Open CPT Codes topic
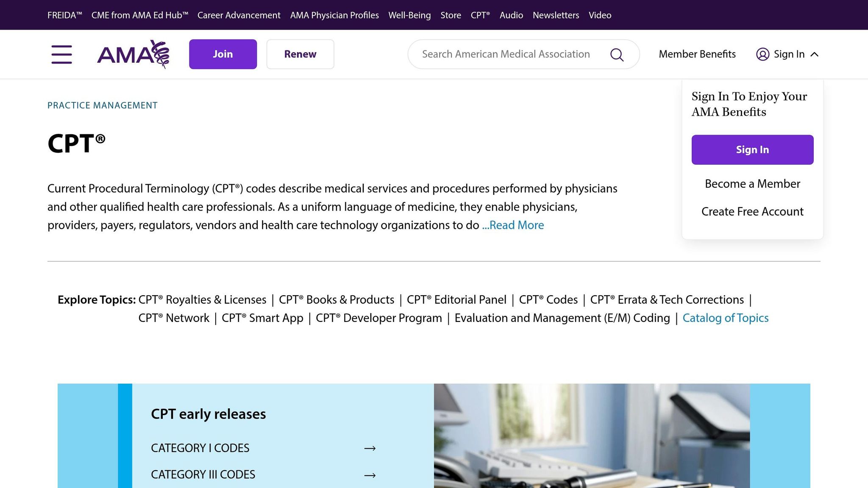 coord(548,299)
